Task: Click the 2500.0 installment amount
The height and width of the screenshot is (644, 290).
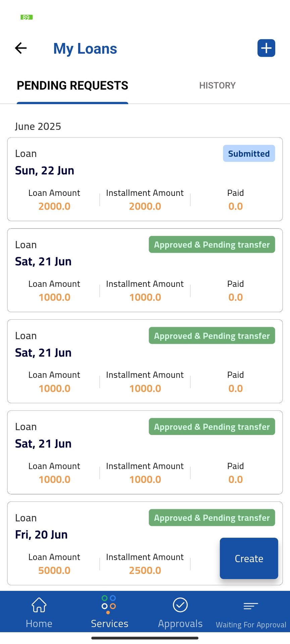Action: pyautogui.click(x=145, y=571)
